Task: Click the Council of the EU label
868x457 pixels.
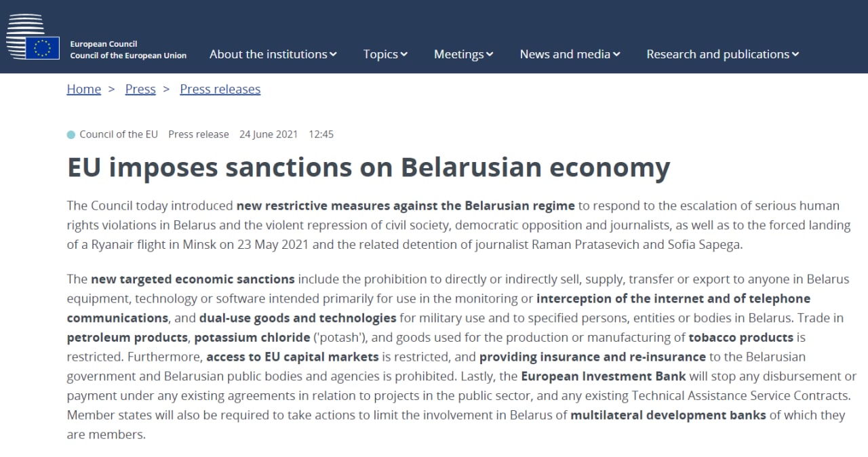Action: coord(119,134)
